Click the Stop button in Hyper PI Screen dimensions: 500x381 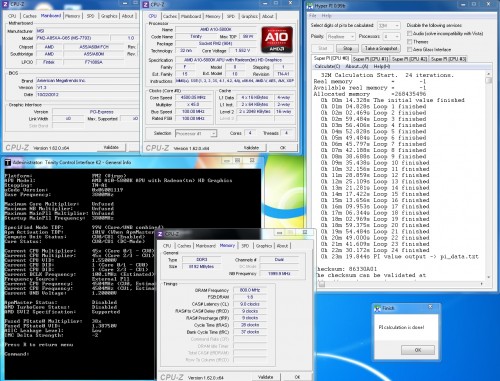347,48
